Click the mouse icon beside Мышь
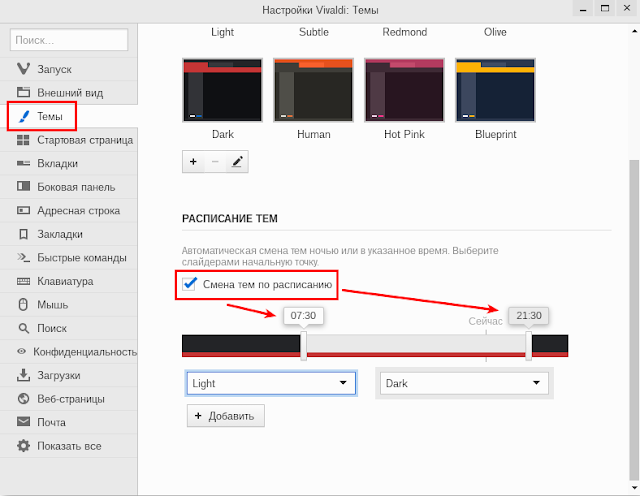Viewport: 640px width, 496px height. pos(23,305)
